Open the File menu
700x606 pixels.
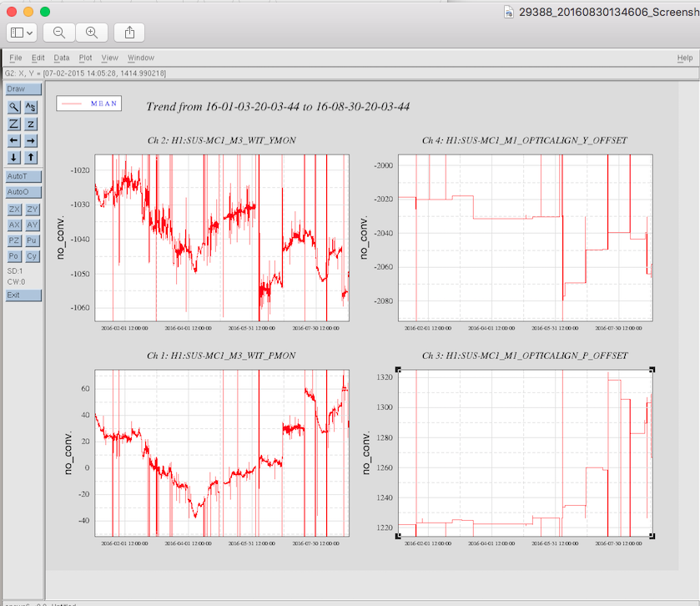pyautogui.click(x=16, y=58)
